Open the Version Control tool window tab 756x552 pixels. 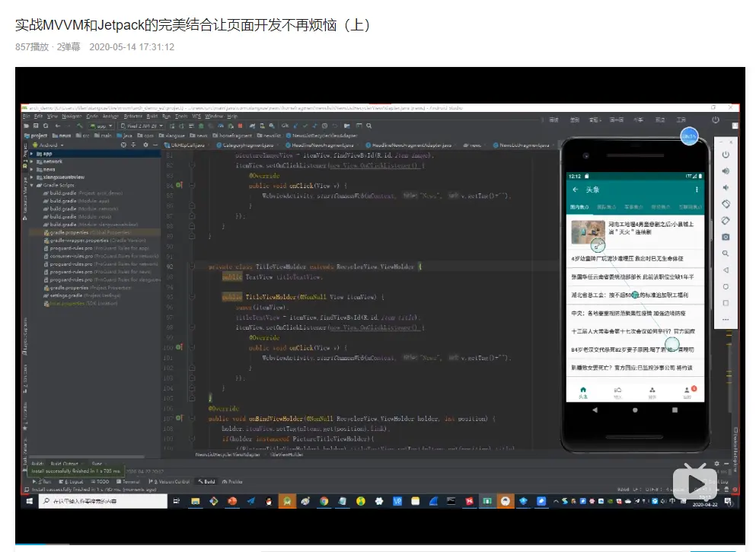(x=169, y=482)
